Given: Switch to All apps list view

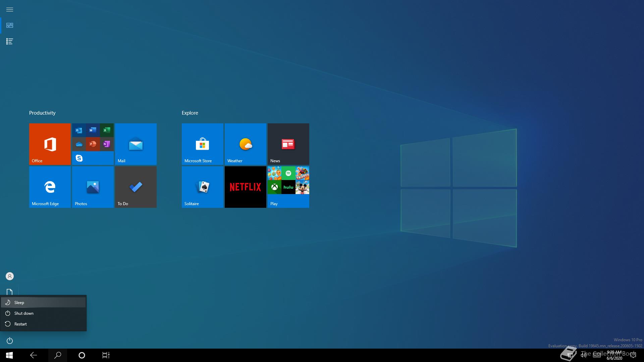Looking at the screenshot, I should coord(10,42).
